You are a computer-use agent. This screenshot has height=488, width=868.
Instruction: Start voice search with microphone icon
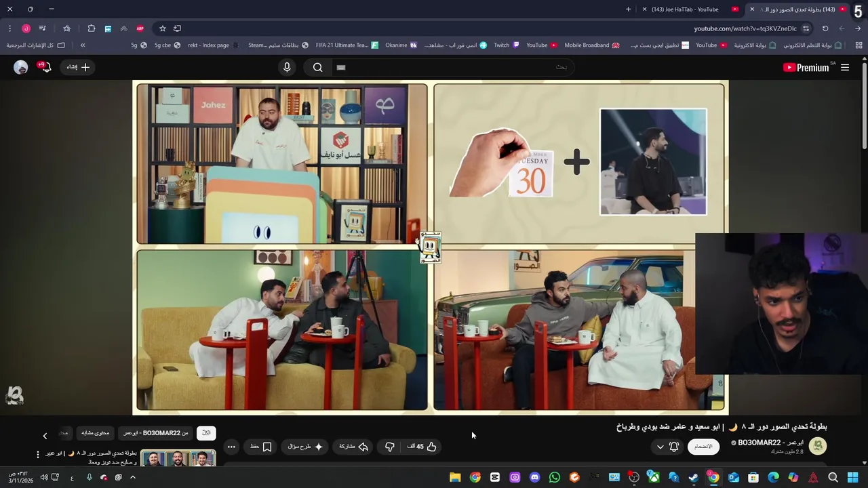pyautogui.click(x=287, y=67)
